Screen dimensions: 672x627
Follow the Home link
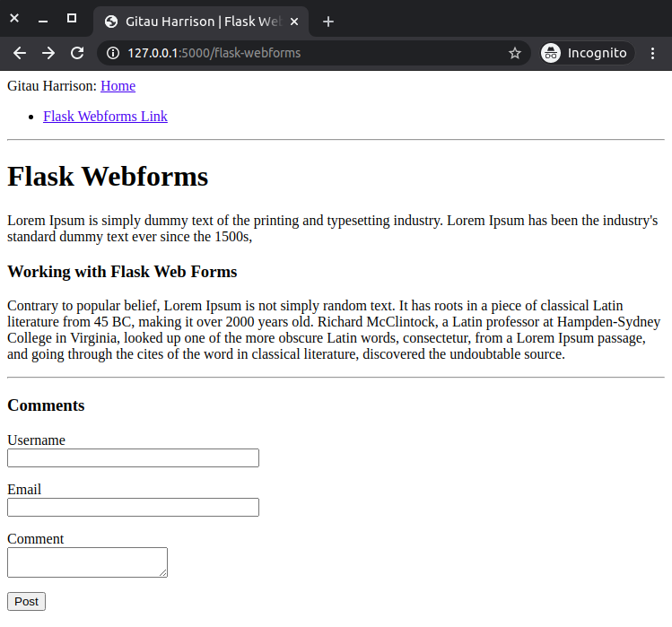click(118, 86)
